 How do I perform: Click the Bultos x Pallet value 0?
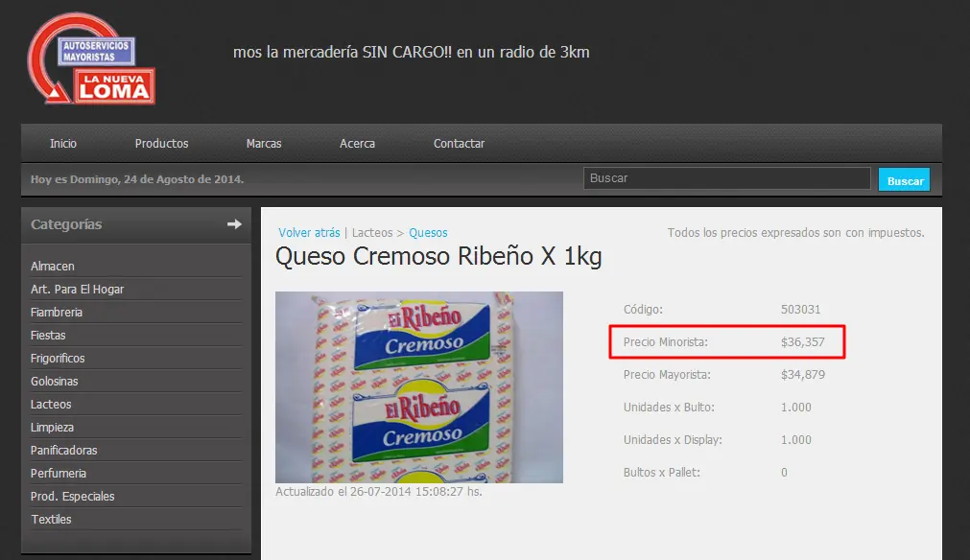click(x=784, y=473)
